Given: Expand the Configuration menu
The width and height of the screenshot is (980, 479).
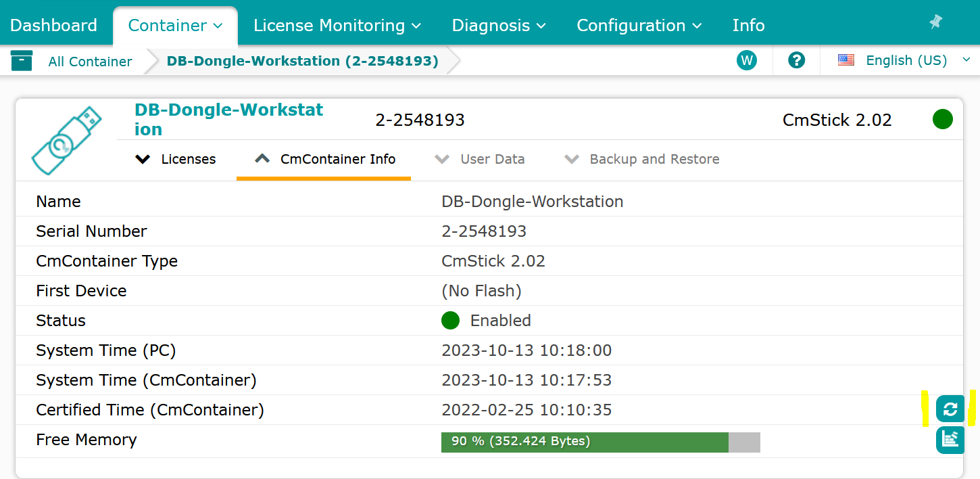Looking at the screenshot, I should click(639, 26).
